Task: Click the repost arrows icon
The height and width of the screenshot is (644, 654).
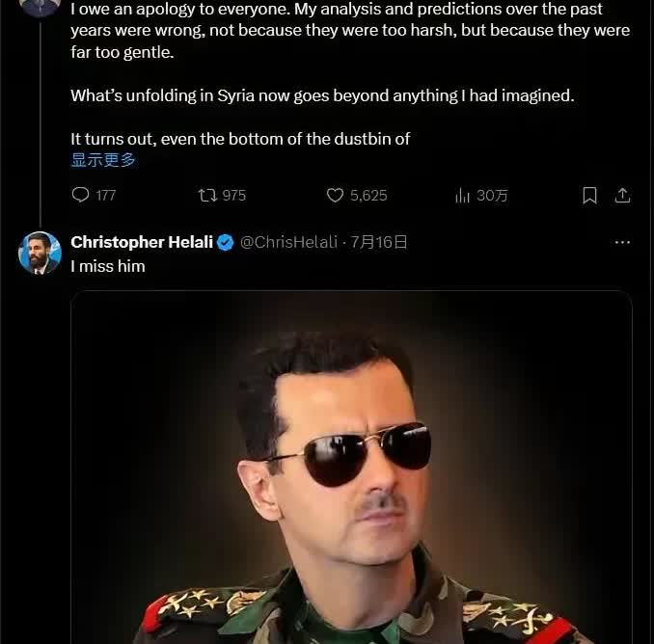Action: click(206, 195)
